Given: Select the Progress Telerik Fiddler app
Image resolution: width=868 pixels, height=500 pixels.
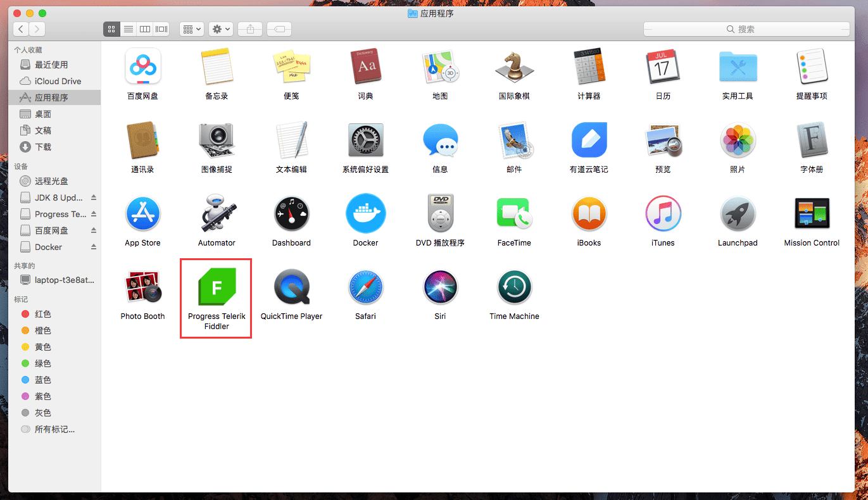Looking at the screenshot, I should coord(217,287).
